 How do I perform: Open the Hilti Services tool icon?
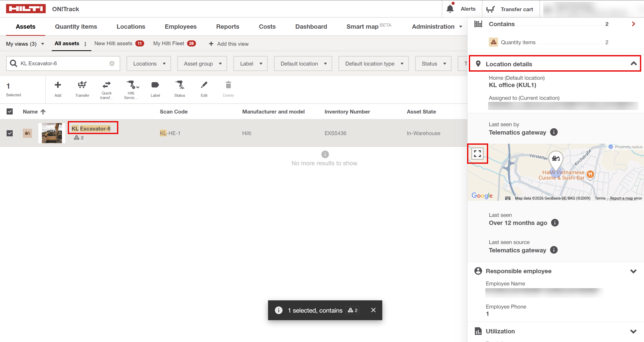131,85
